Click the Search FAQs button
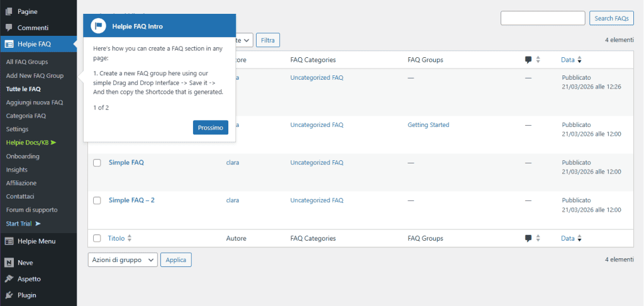This screenshot has width=644, height=306. tap(611, 18)
